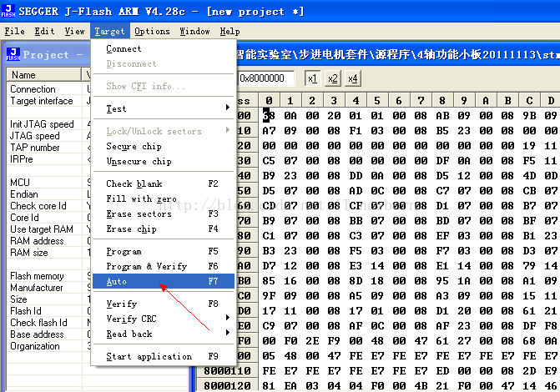Viewport: 560px width, 392px height.
Task: Click the J-Flash icon on Project panel
Action: pos(13,54)
